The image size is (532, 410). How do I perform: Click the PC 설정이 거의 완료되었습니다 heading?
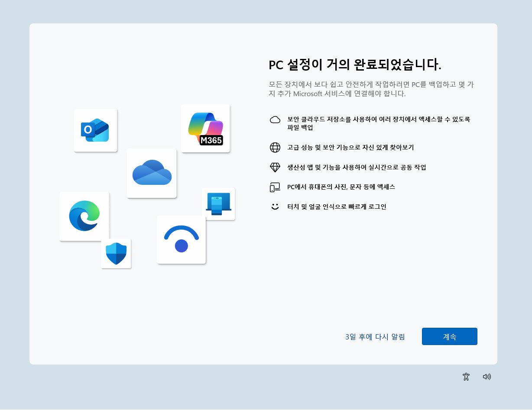(x=355, y=65)
